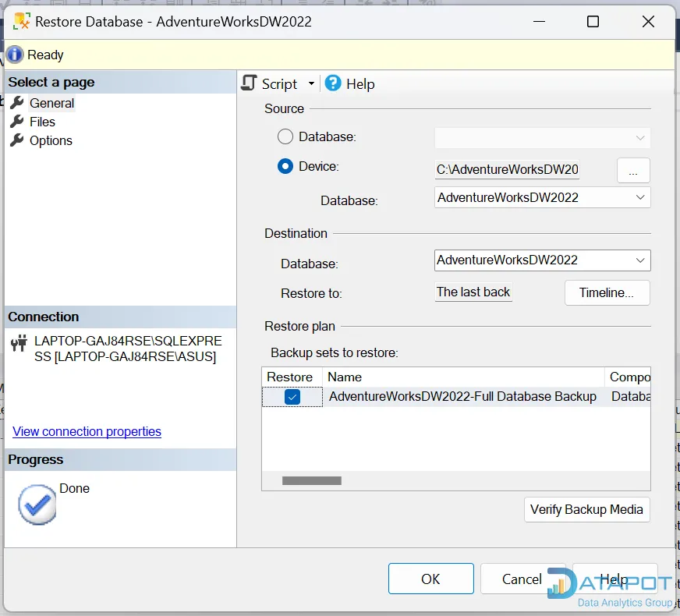Click the Component column header

click(628, 377)
